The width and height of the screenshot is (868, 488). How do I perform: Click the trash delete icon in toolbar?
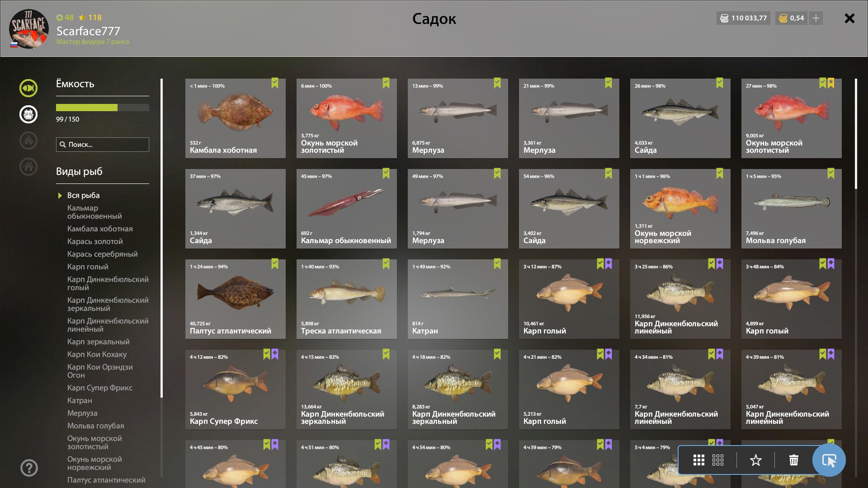[793, 460]
